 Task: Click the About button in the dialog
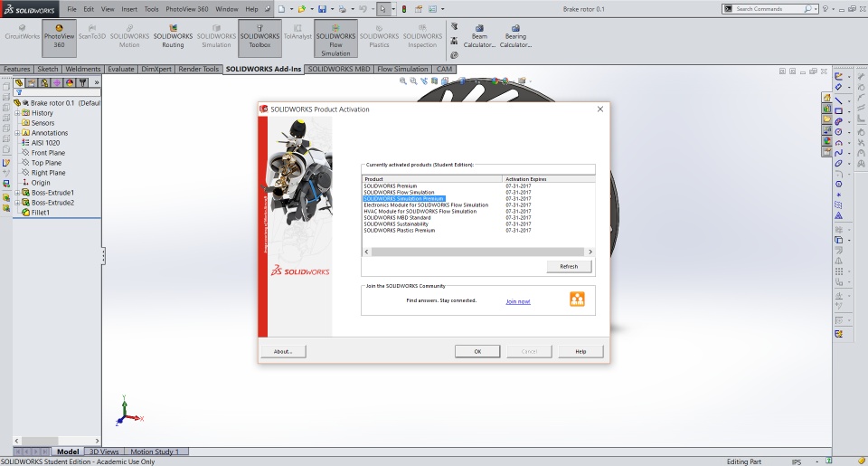(x=283, y=351)
